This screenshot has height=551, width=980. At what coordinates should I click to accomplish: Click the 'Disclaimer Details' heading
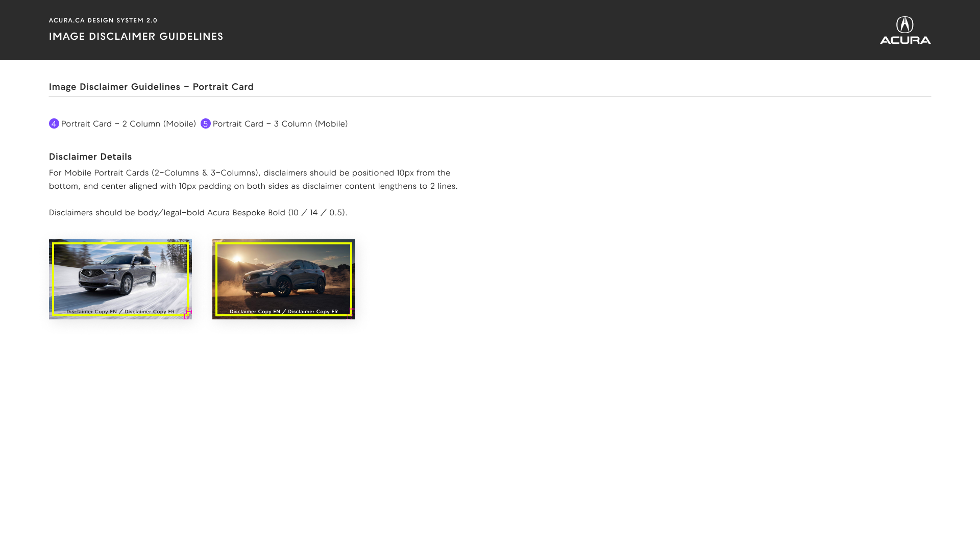(x=90, y=157)
